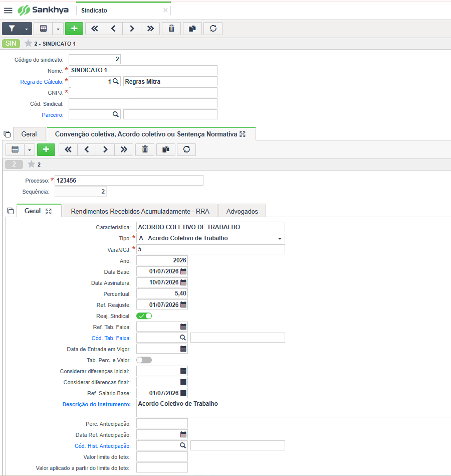Open Considerar diferenças inicial calendar

[x=183, y=371]
